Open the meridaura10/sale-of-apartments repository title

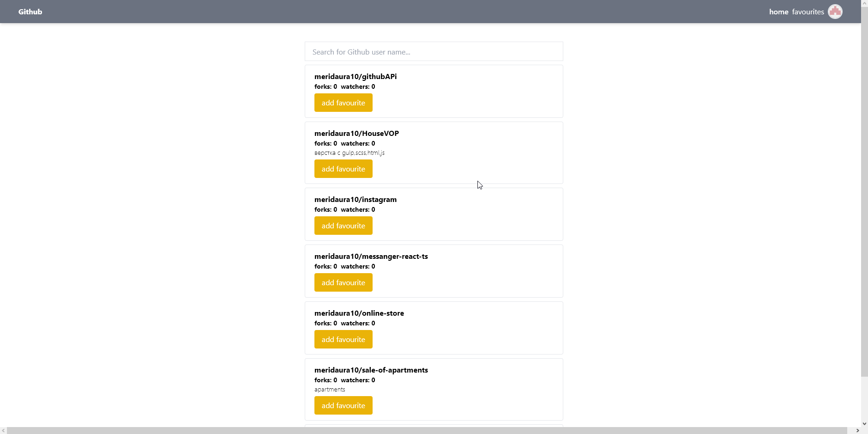pyautogui.click(x=371, y=370)
